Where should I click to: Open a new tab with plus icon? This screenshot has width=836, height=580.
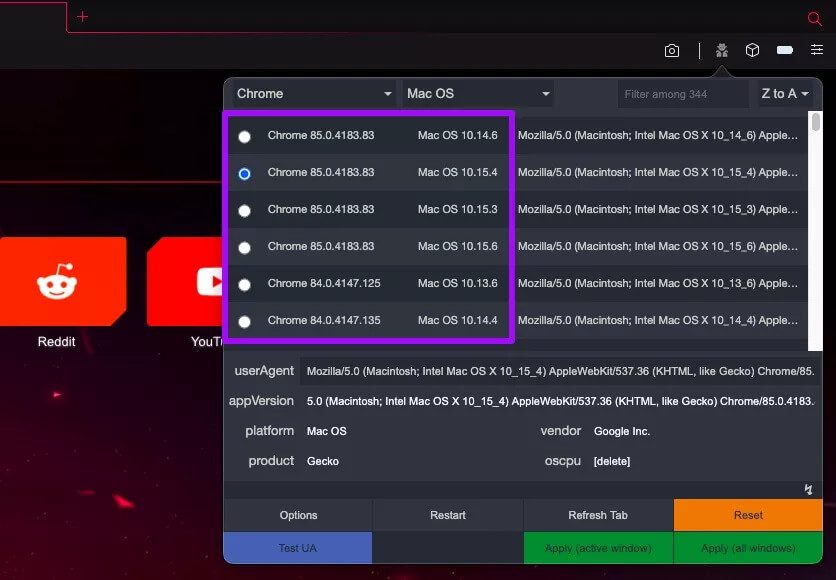[83, 17]
